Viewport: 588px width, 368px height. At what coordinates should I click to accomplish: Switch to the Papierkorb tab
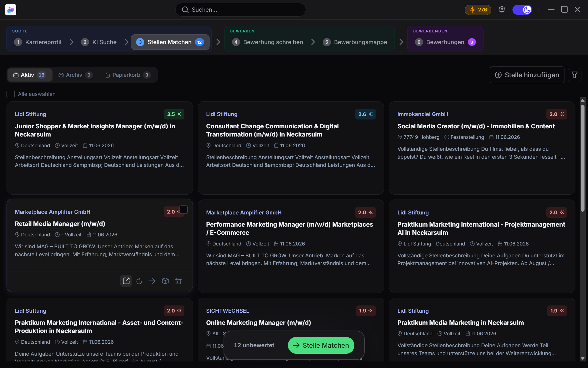pyautogui.click(x=128, y=75)
